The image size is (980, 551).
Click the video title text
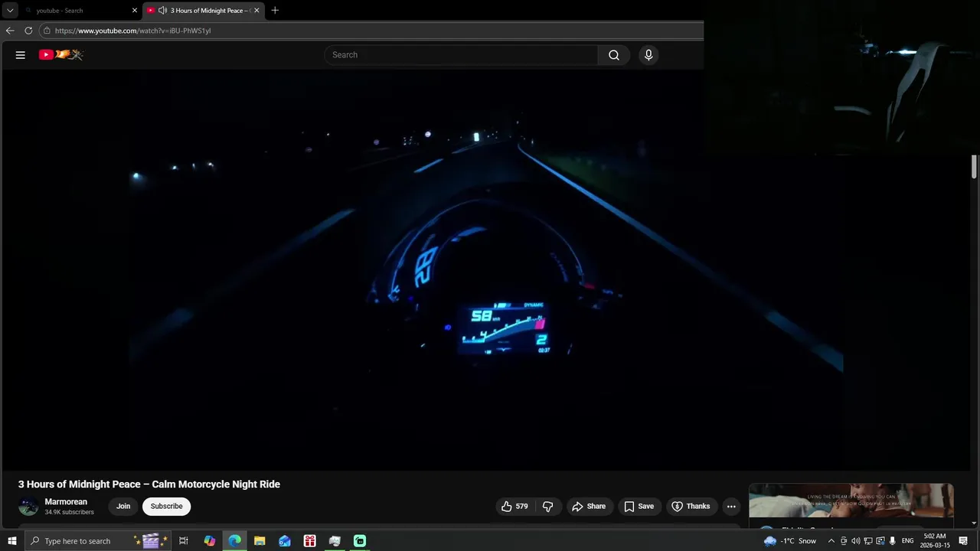(149, 484)
